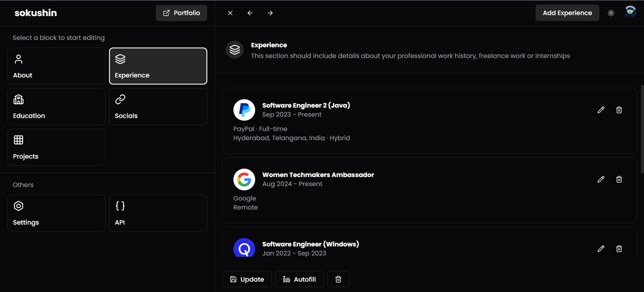The image size is (644, 292).
Task: Click the PayPal company logo
Action: 244,110
